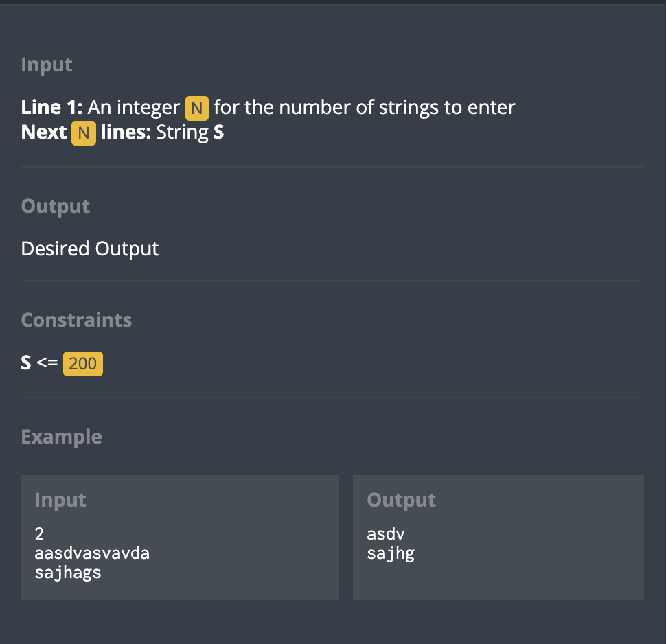Screen dimensions: 666x644
Task: Click the text 'for the number of strings to enter'
Action: coord(365,108)
